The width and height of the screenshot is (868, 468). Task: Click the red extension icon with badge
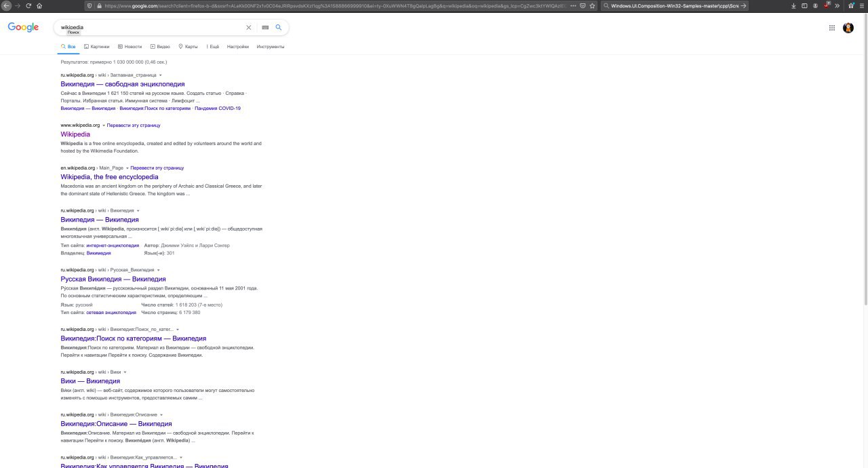(x=827, y=5)
